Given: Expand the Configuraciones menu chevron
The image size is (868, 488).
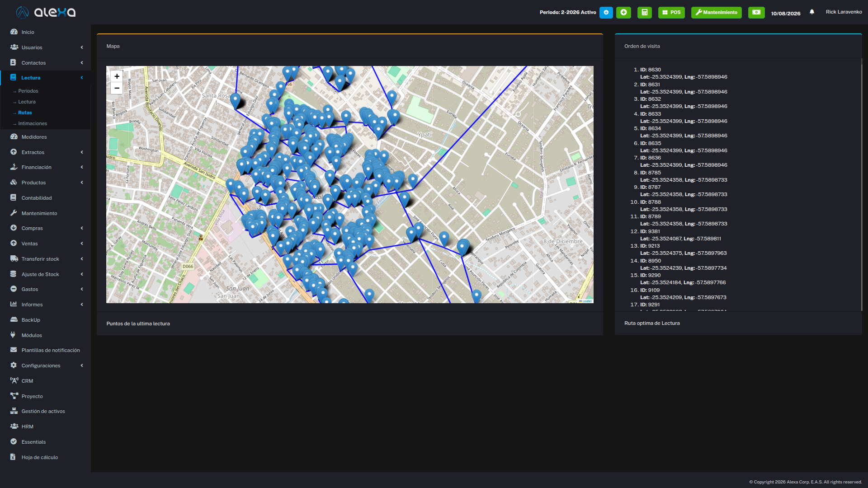Looking at the screenshot, I should (x=82, y=366).
